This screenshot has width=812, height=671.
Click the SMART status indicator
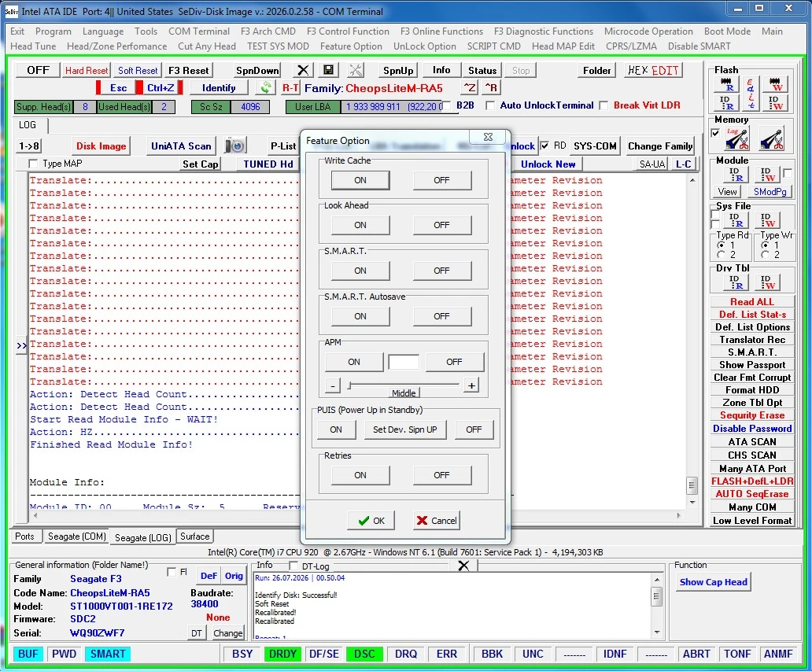108,654
